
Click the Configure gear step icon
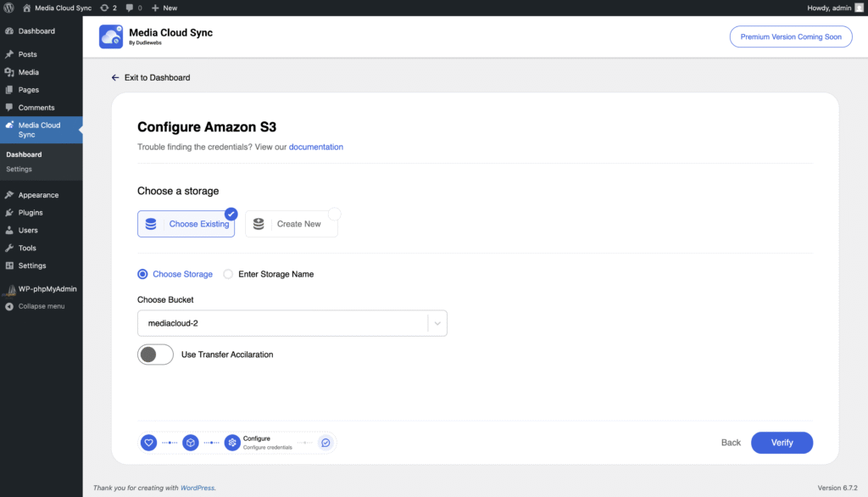click(232, 443)
